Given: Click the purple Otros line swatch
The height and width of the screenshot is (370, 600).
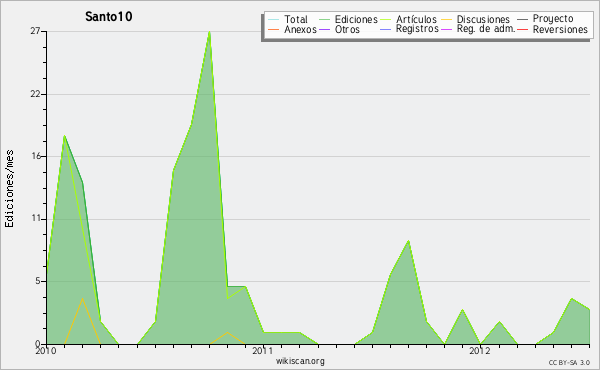Looking at the screenshot, I should [x=324, y=29].
